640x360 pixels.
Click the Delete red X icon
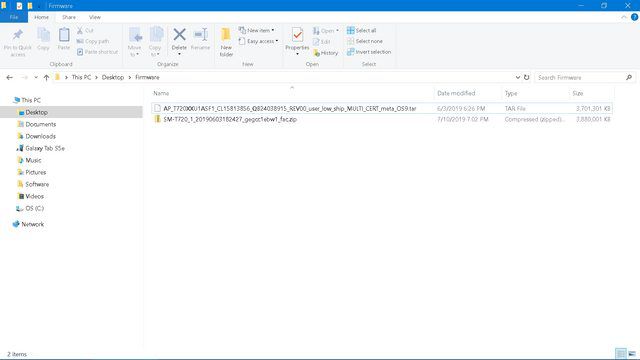click(179, 35)
